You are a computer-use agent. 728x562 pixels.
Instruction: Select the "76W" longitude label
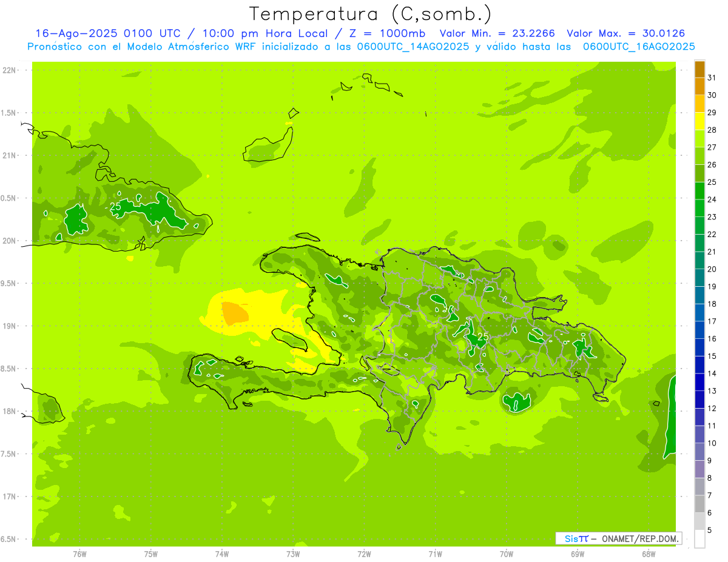tap(79, 554)
